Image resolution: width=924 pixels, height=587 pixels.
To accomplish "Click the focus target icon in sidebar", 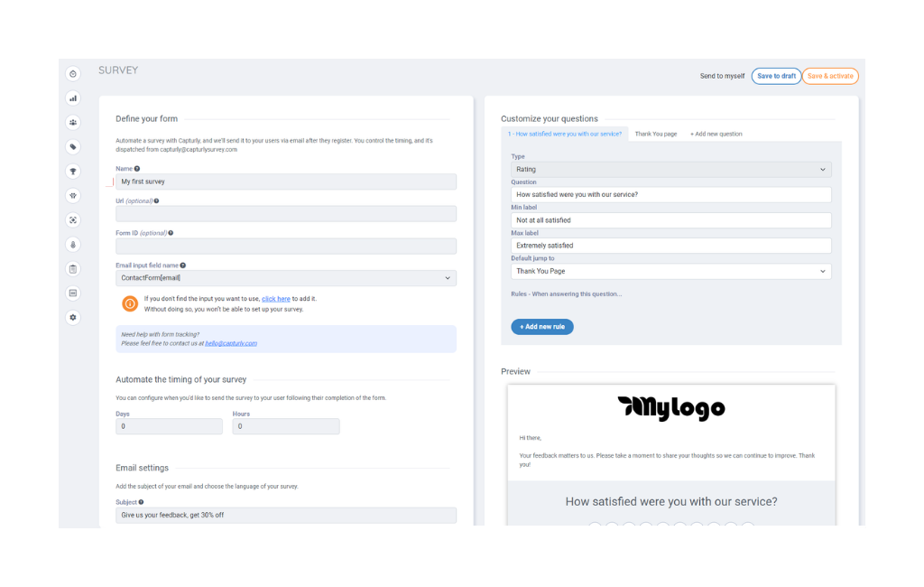I will pyautogui.click(x=73, y=220).
